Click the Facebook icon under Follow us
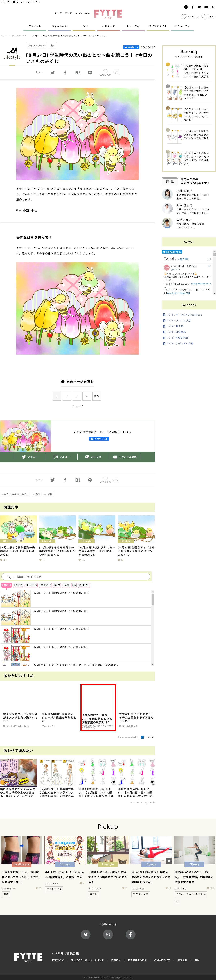The width and height of the screenshot is (216, 980). (130, 934)
